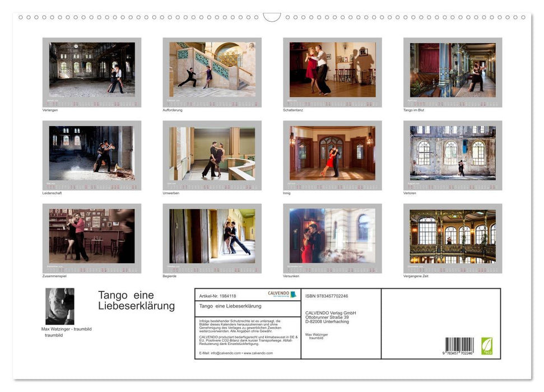Viewport: 544px width, 392px height.
Task: Select the green eco leaf emblem
Action: pyautogui.click(x=487, y=345)
